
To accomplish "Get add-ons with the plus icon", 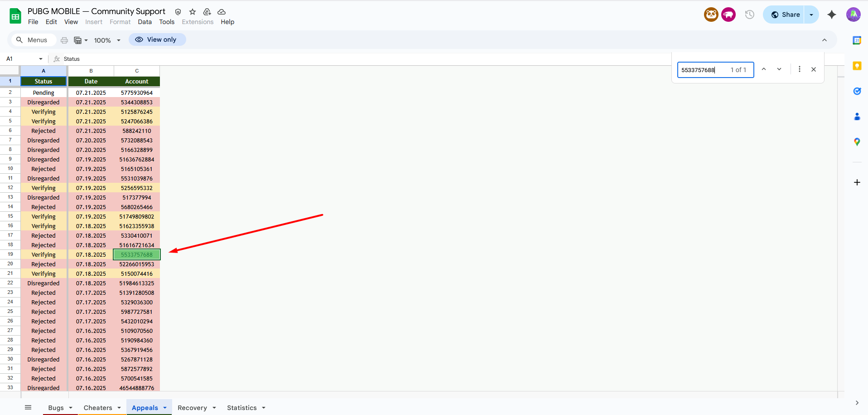I will tap(857, 182).
